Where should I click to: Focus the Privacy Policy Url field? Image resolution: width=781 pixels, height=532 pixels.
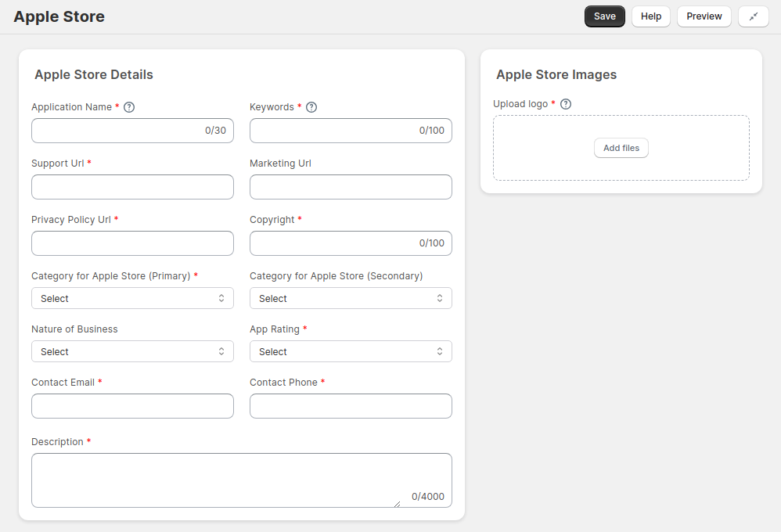pyautogui.click(x=132, y=243)
